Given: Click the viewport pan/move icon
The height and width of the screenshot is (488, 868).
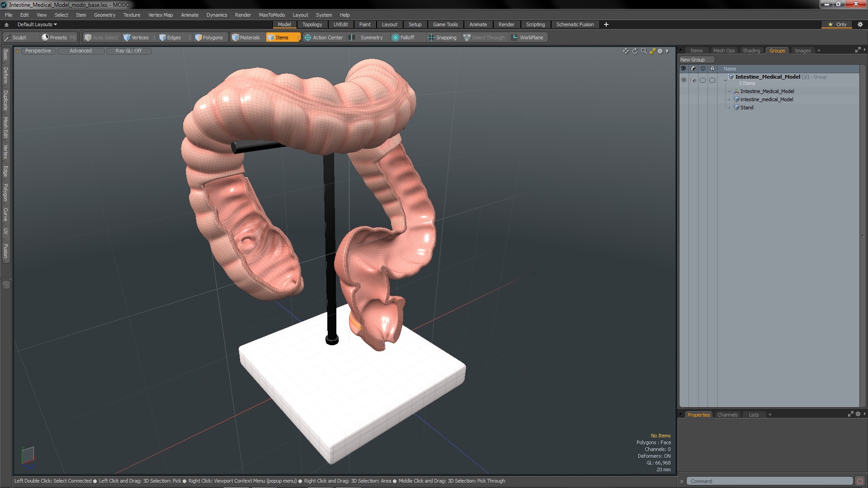Looking at the screenshot, I should coord(626,51).
